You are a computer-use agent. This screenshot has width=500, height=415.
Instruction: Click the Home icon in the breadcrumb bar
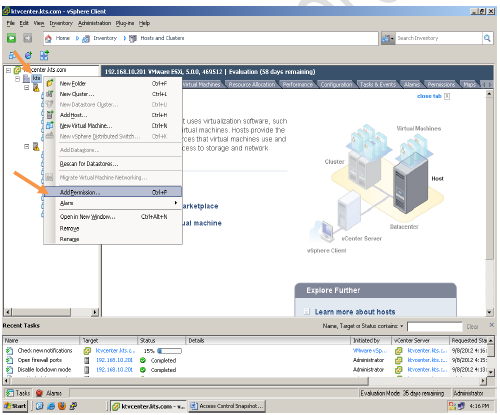[48, 38]
